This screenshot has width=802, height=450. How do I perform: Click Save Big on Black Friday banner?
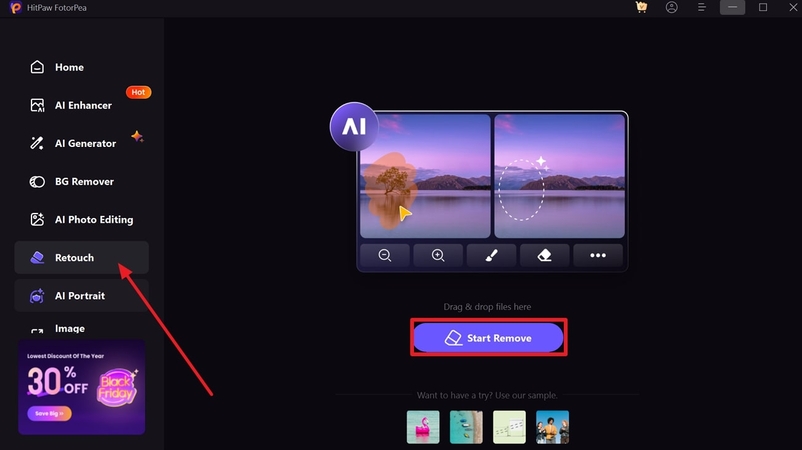point(50,413)
